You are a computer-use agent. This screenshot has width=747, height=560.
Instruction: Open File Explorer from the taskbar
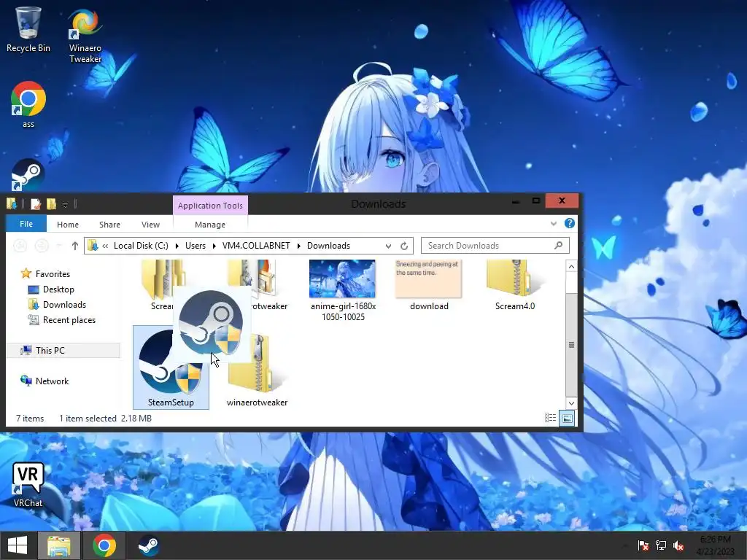point(59,545)
